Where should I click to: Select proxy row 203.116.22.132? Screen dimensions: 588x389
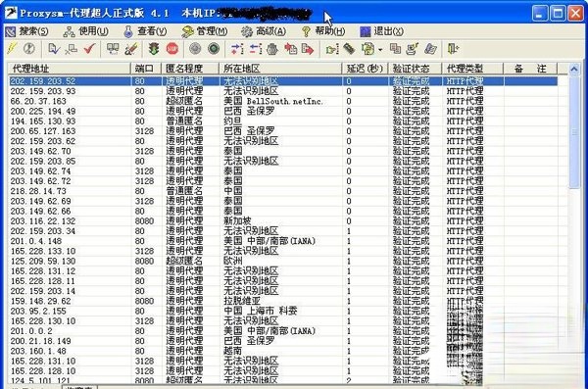click(x=283, y=220)
